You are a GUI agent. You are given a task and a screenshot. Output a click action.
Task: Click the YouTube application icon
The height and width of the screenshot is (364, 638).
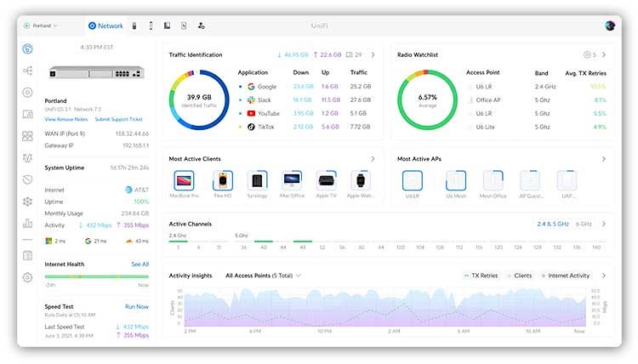pyautogui.click(x=251, y=113)
